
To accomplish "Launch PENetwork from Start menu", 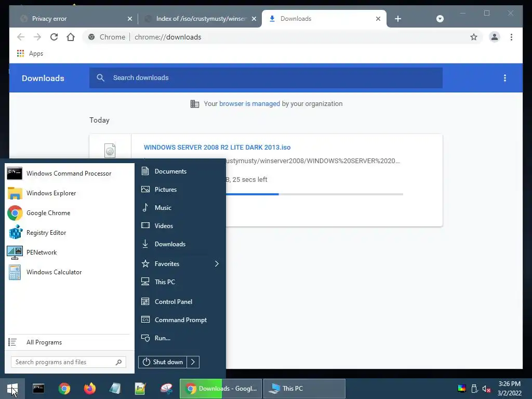I will pos(69,252).
